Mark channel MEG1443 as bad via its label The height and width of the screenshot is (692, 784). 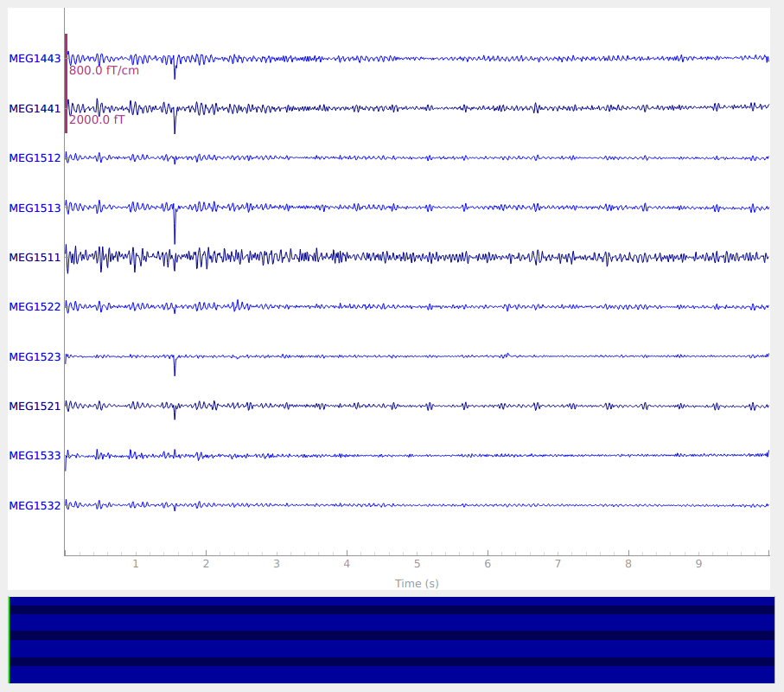pos(35,59)
